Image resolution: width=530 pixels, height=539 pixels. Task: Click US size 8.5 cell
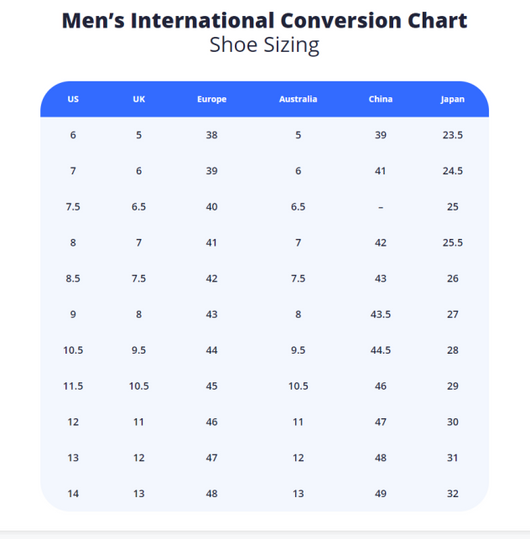(x=73, y=278)
